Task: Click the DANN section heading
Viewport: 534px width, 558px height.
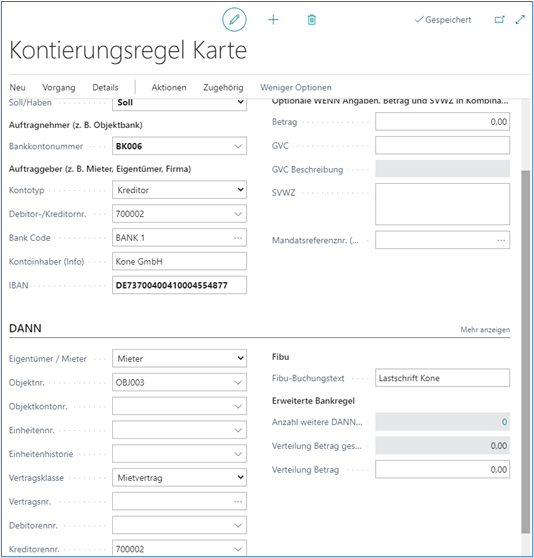Action: tap(25, 328)
